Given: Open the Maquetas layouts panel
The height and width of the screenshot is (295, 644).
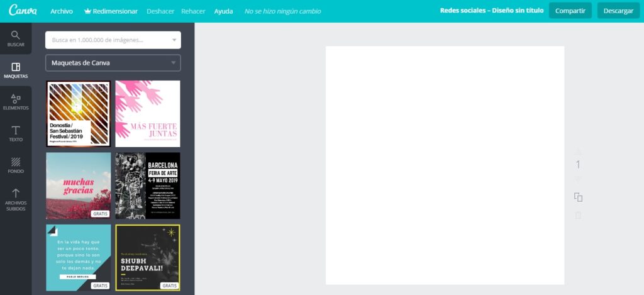Looking at the screenshot, I should pyautogui.click(x=16, y=70).
